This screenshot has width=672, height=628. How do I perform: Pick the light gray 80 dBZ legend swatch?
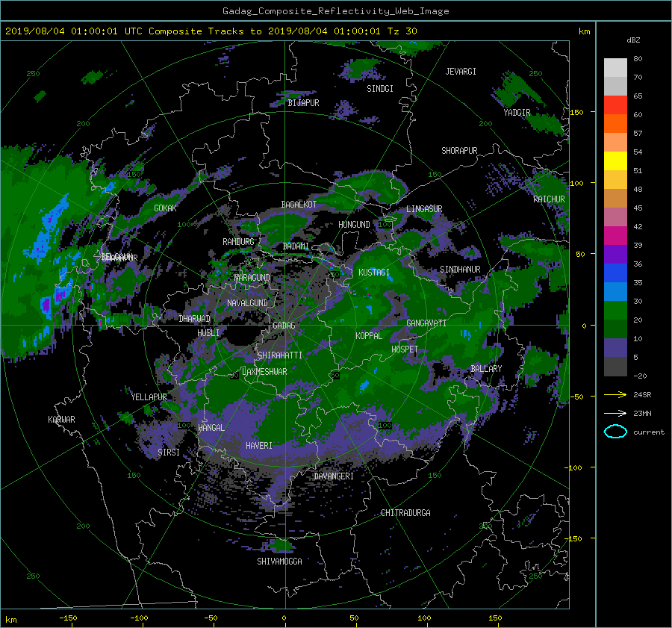[x=615, y=67]
